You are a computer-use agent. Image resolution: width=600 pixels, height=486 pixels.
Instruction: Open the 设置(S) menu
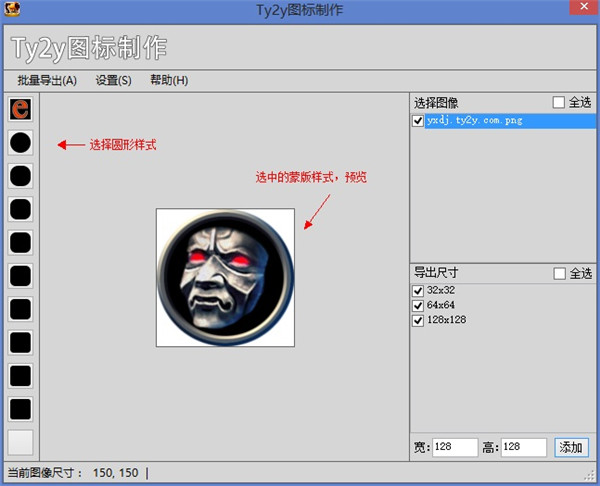pyautogui.click(x=113, y=80)
